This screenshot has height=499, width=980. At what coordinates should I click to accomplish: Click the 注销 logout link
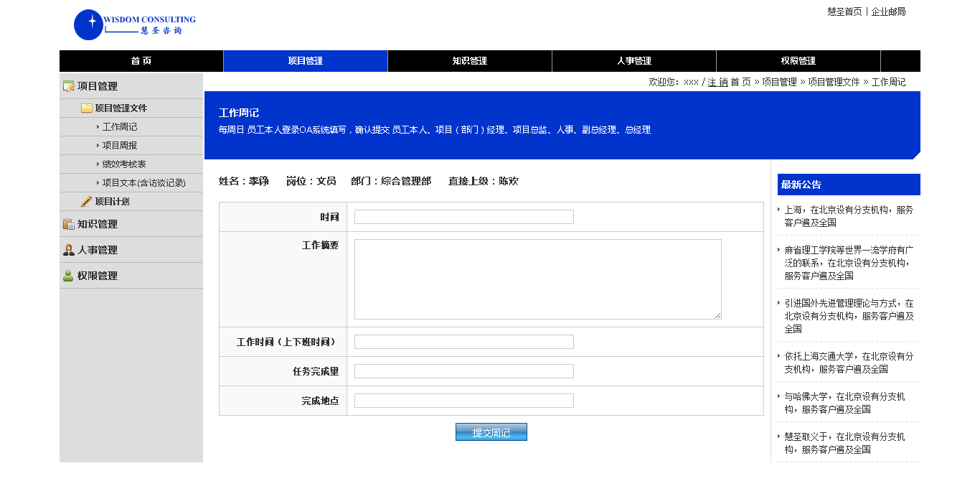tap(717, 82)
